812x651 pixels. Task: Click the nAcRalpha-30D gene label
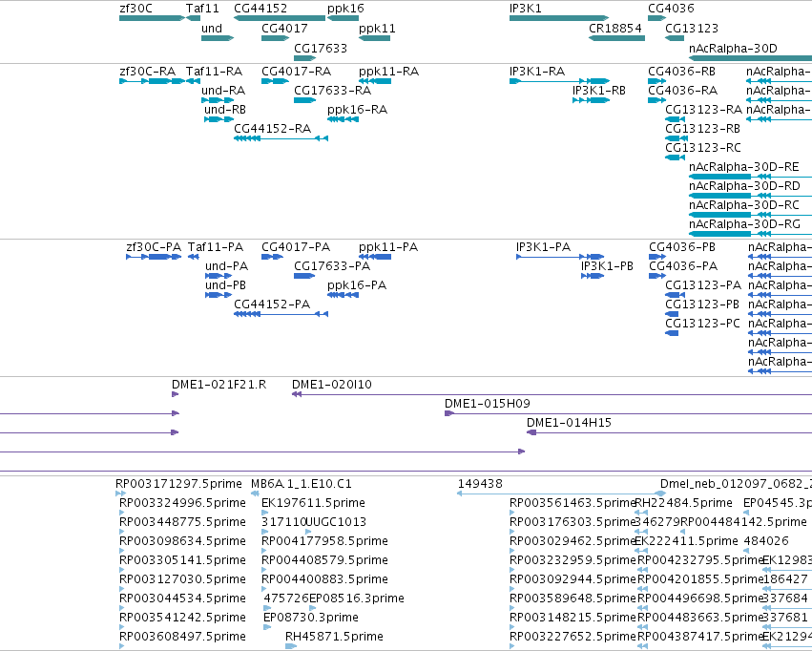click(733, 48)
